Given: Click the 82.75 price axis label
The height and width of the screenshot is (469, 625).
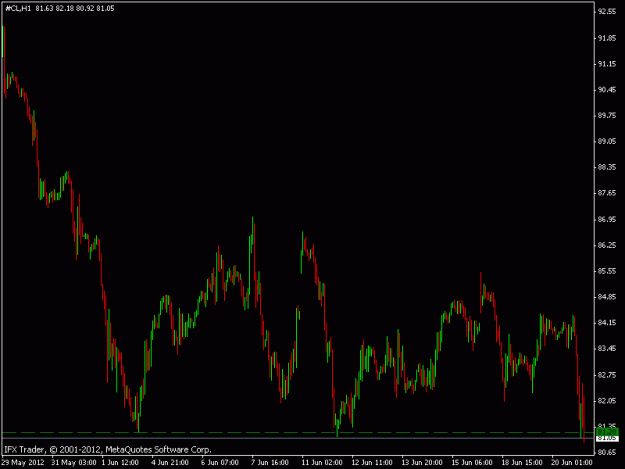Looking at the screenshot, I should 607,375.
